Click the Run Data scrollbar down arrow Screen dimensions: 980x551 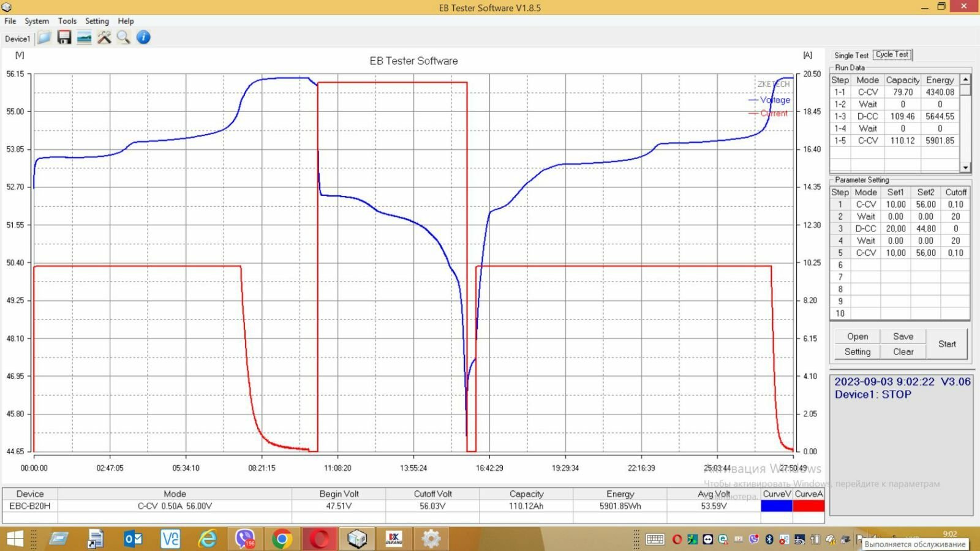[x=965, y=167]
